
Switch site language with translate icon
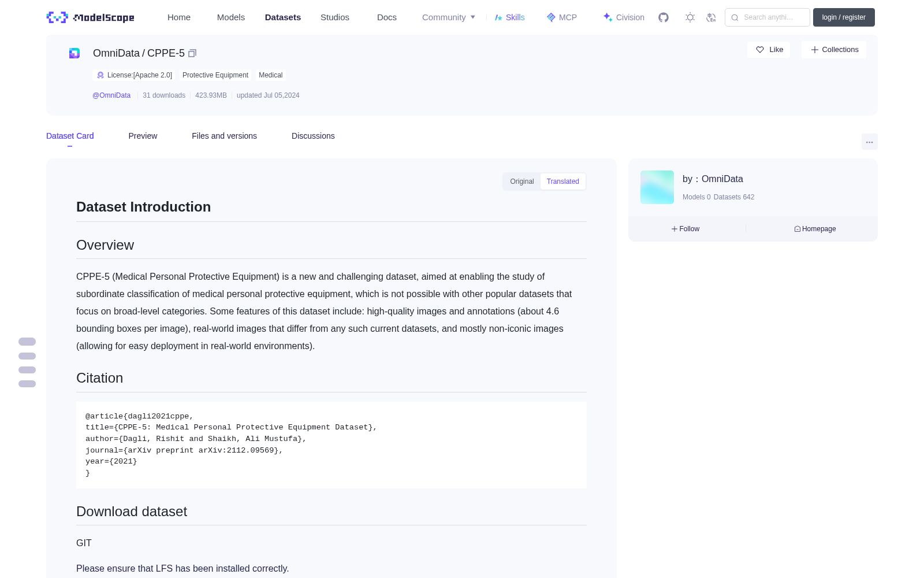[711, 17]
